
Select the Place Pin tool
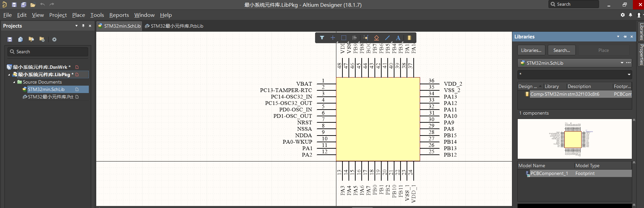click(366, 38)
